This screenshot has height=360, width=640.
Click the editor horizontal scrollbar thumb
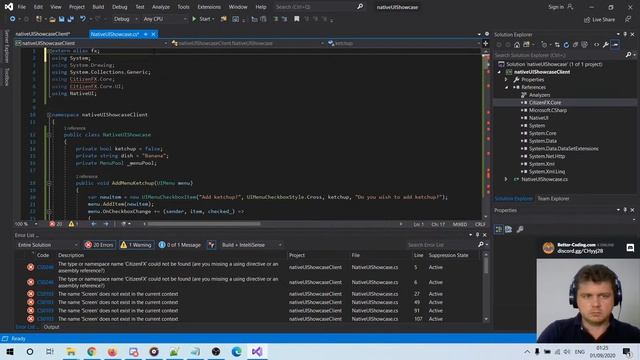coord(204,224)
